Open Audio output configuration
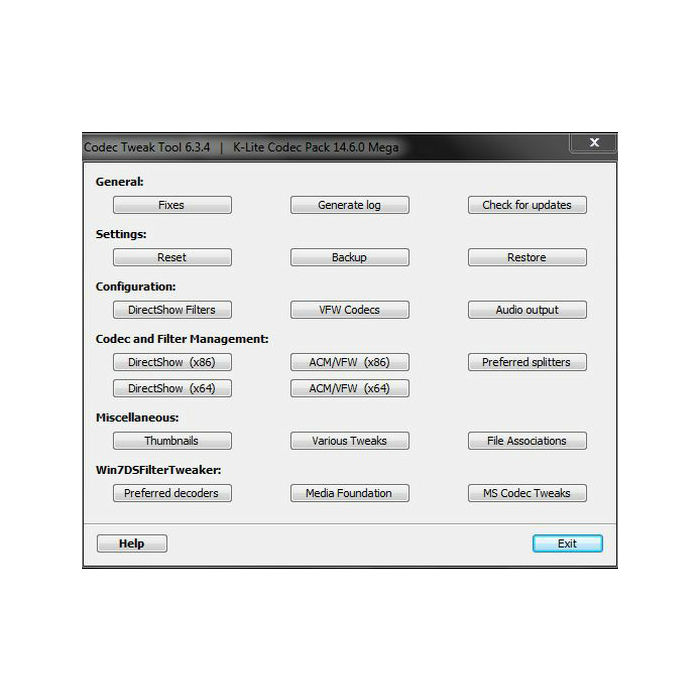 pos(527,310)
